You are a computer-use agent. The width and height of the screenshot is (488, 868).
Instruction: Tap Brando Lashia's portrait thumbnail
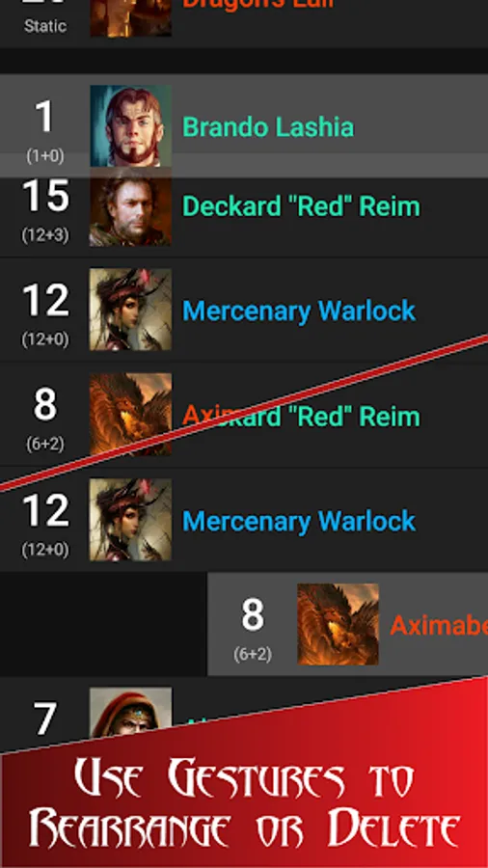[x=130, y=126]
